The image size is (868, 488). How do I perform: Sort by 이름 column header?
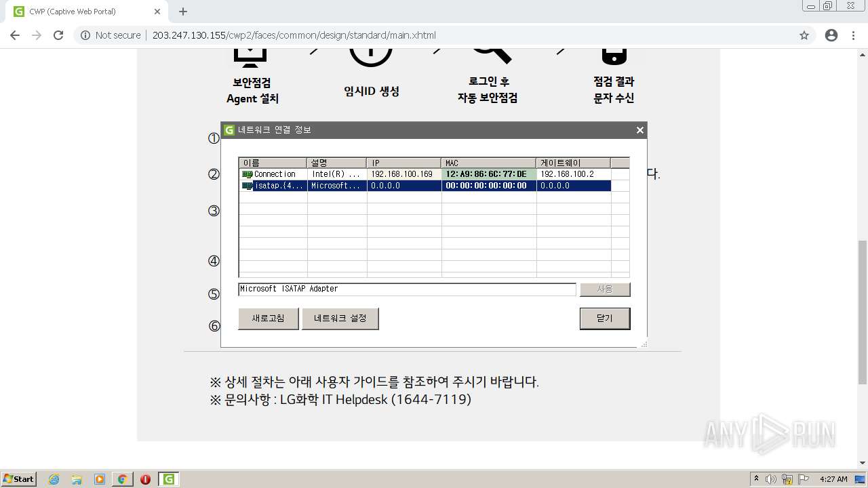(x=273, y=163)
